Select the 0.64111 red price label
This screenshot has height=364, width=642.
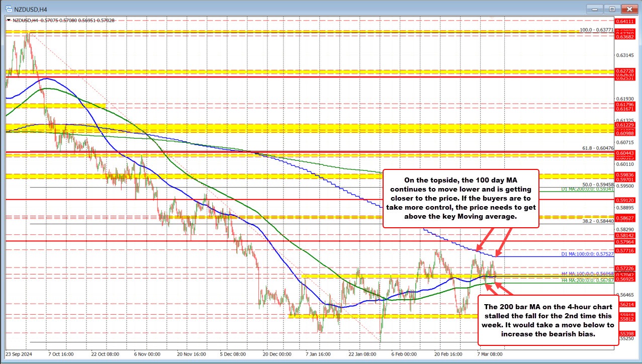pos(627,21)
